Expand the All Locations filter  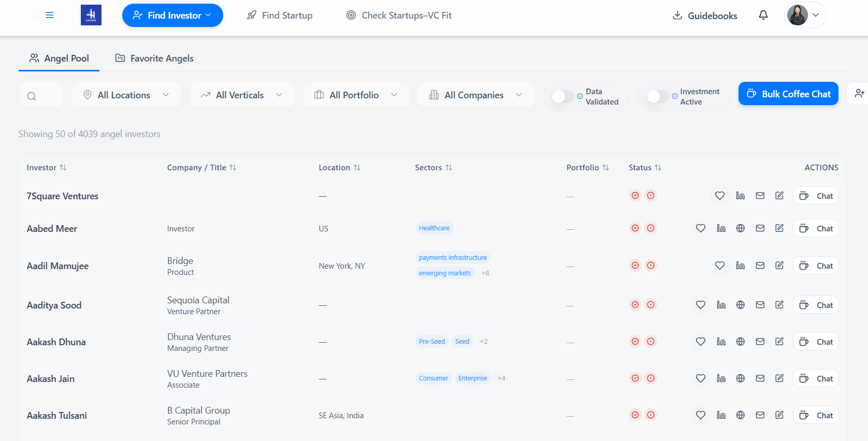pos(126,95)
